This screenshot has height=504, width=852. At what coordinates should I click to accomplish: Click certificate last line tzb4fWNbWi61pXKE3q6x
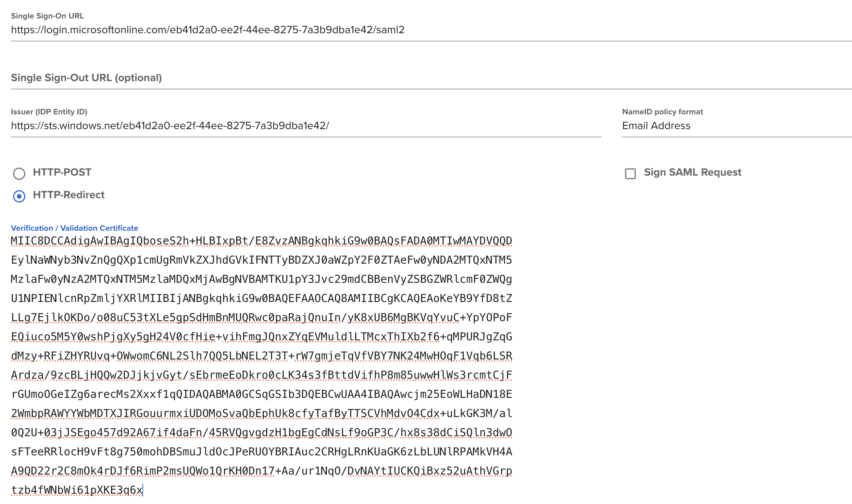77,490
